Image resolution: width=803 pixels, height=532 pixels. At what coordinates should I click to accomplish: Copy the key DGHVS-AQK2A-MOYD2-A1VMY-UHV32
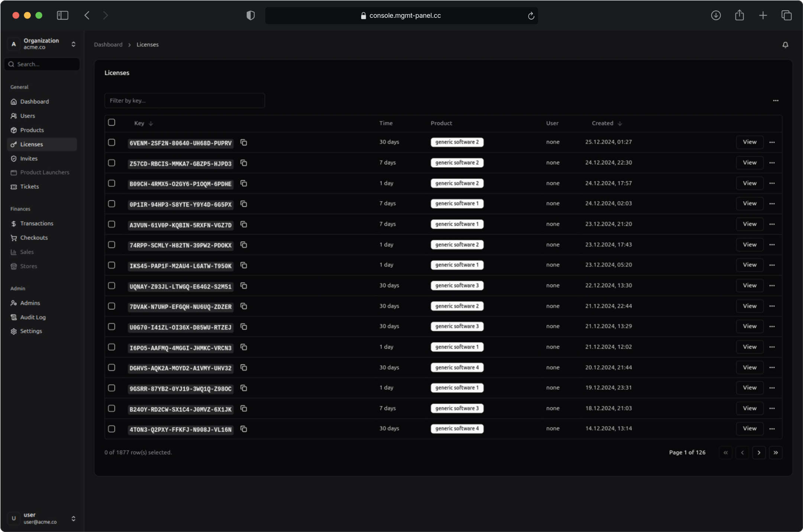pyautogui.click(x=244, y=368)
